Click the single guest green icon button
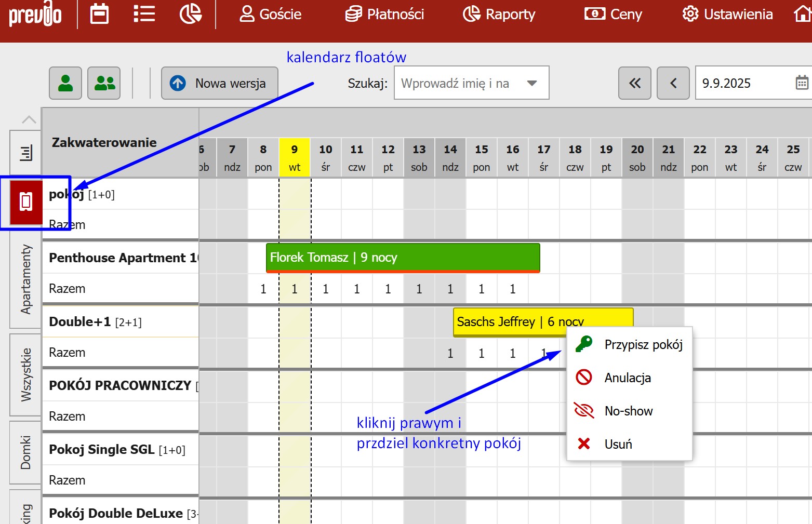The width and height of the screenshot is (812, 524). [x=65, y=83]
